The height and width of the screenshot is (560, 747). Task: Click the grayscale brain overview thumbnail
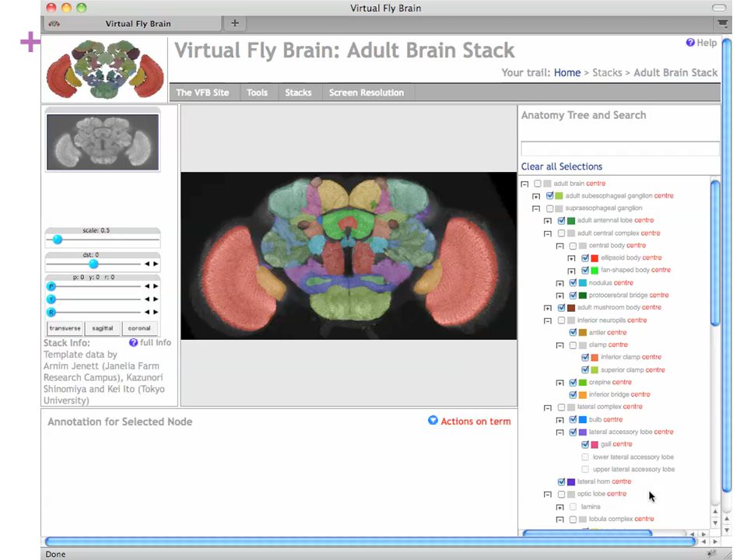click(x=103, y=142)
